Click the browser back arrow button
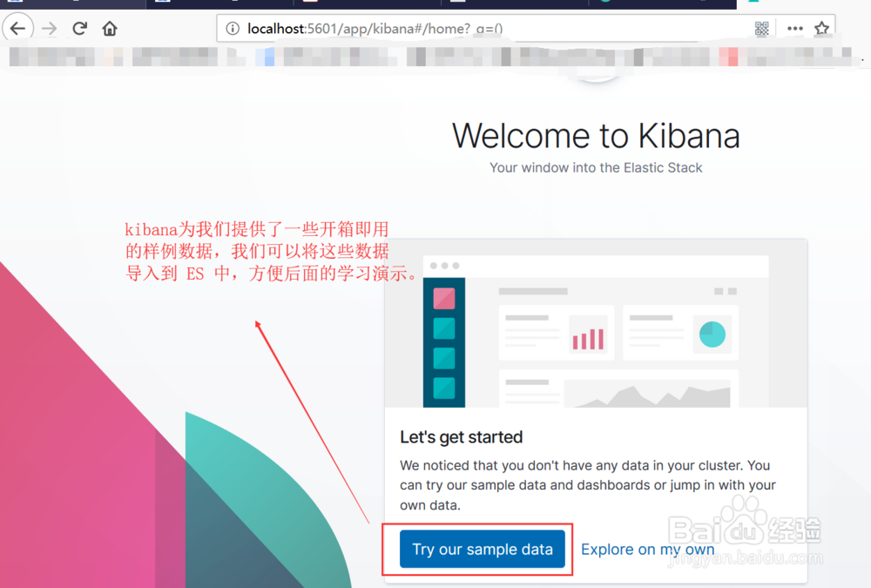This screenshot has height=588, width=871. pyautogui.click(x=17, y=28)
